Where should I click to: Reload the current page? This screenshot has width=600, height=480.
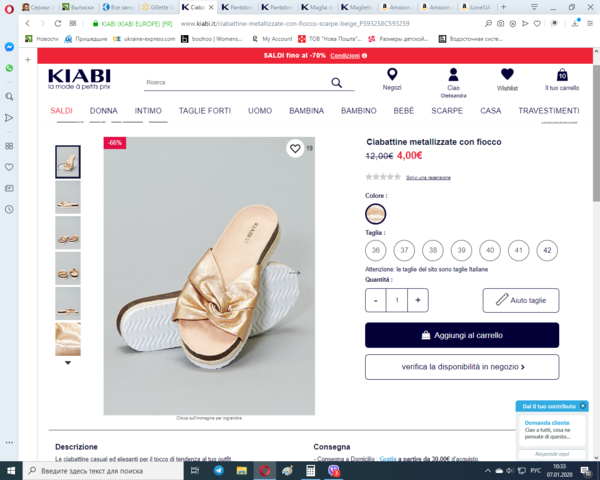point(57,23)
